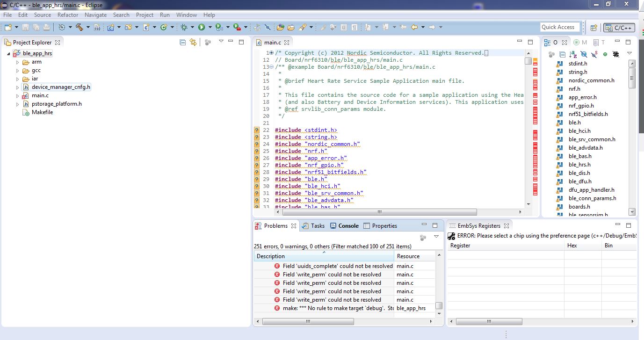This screenshot has height=340, width=644.
Task: Go to Last Edit Location icon
Action: (x=403, y=27)
